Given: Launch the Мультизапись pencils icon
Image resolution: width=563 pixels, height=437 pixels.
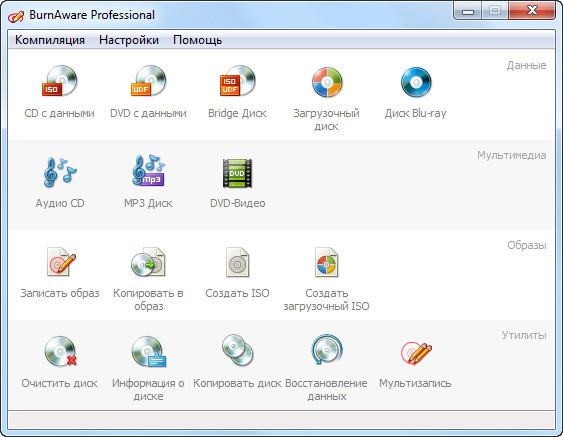Looking at the screenshot, I should coord(416,353).
